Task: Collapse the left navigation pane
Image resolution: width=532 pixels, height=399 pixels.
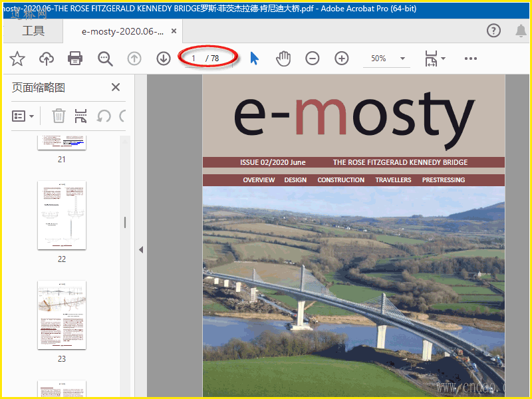Action: (x=140, y=249)
